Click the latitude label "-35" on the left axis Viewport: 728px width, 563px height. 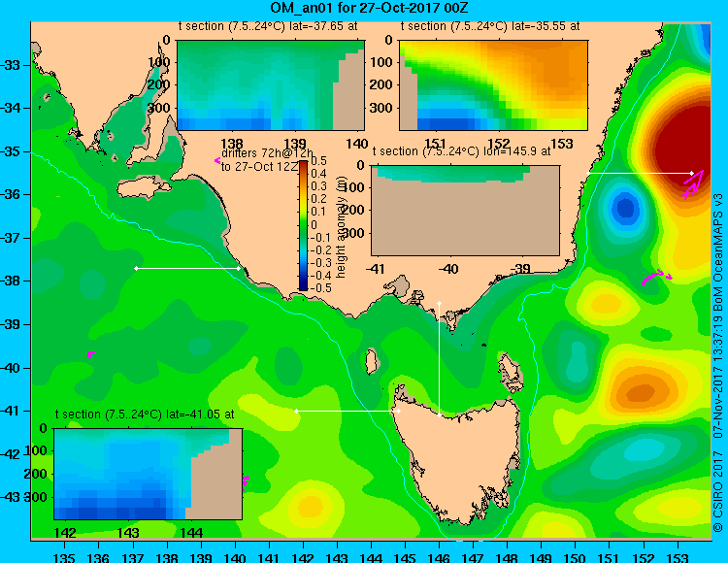11,151
